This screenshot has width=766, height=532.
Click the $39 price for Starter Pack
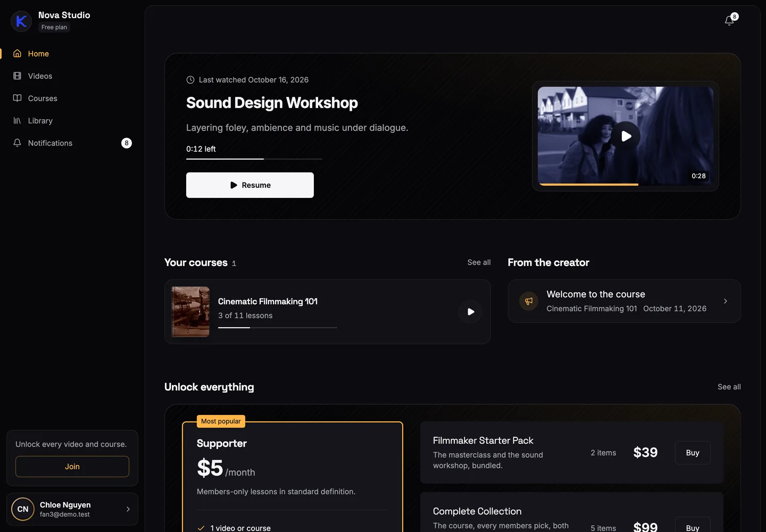pos(645,452)
